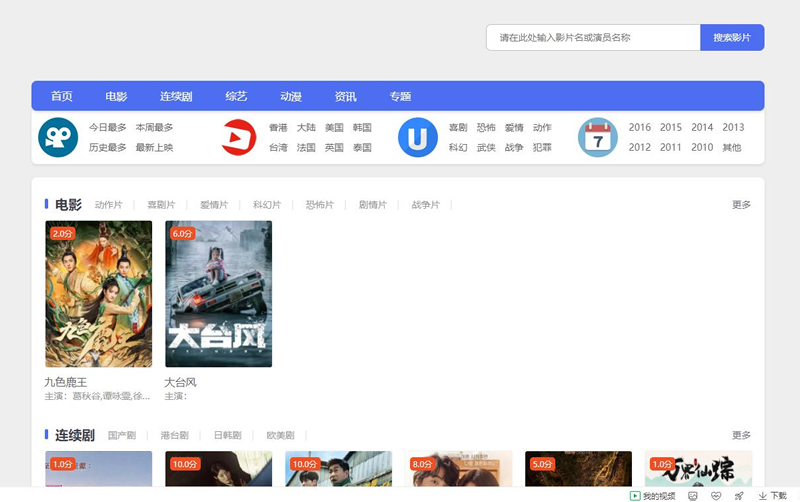Choose the 科幻片 movie category
This screenshot has width=800, height=502.
tap(269, 205)
